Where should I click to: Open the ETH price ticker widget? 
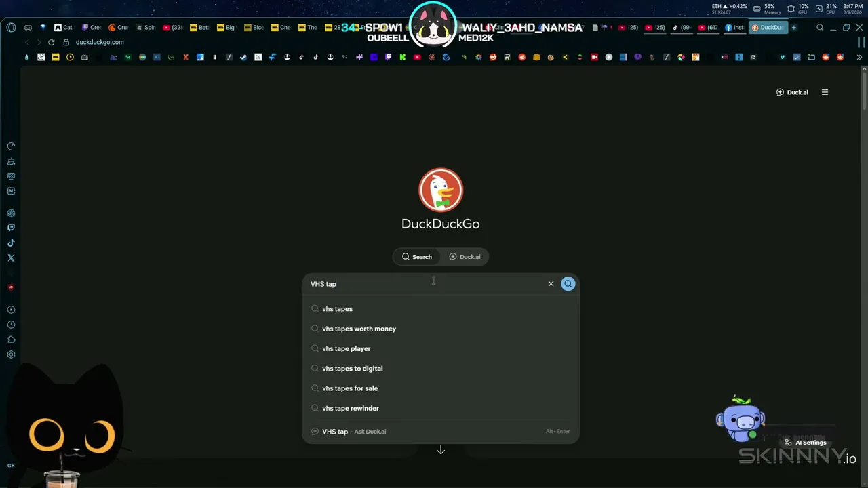click(x=729, y=9)
